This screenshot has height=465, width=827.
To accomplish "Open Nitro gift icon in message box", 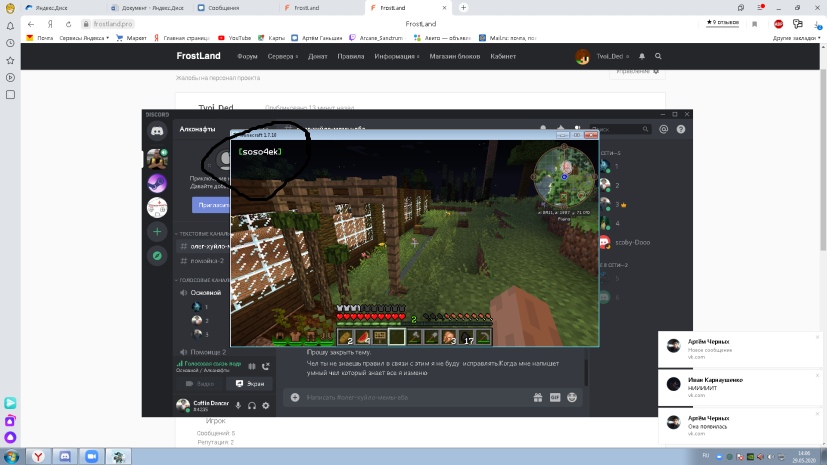I will pyautogui.click(x=537, y=398).
